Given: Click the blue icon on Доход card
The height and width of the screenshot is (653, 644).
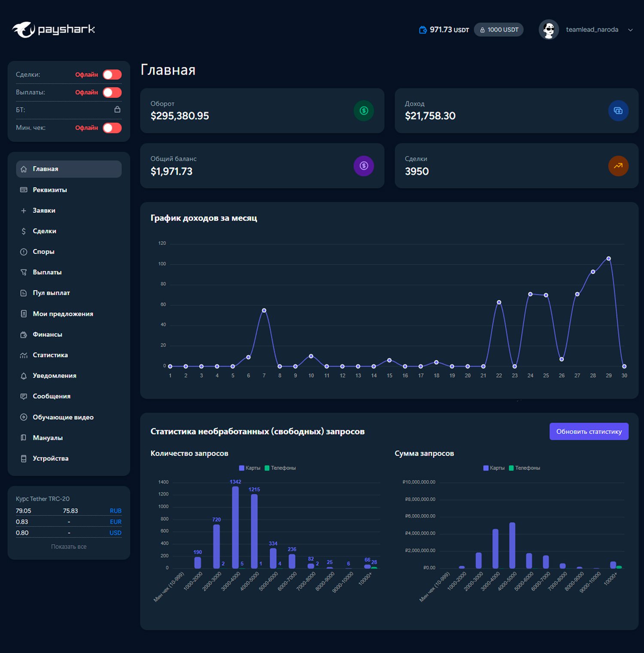Looking at the screenshot, I should (618, 111).
